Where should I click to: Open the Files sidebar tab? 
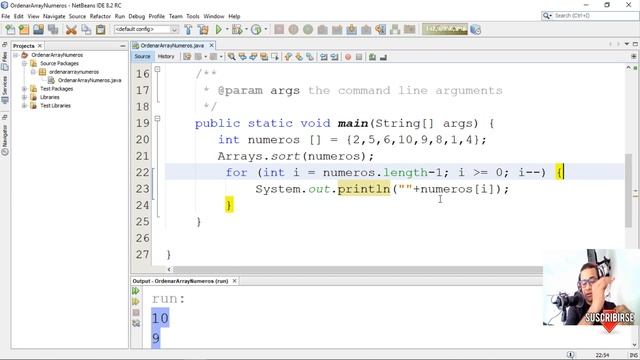tap(5, 61)
